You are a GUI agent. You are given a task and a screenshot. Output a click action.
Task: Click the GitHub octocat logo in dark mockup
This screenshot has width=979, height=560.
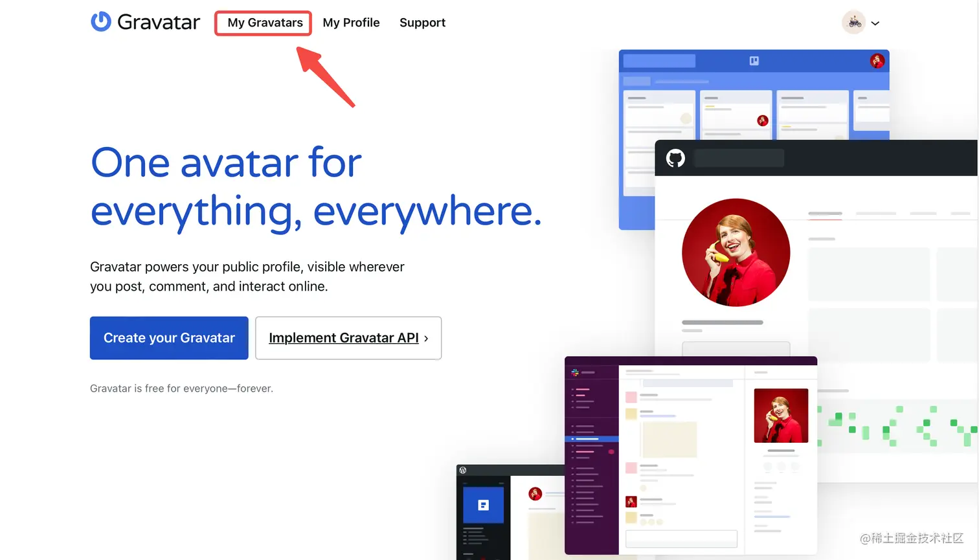click(675, 158)
